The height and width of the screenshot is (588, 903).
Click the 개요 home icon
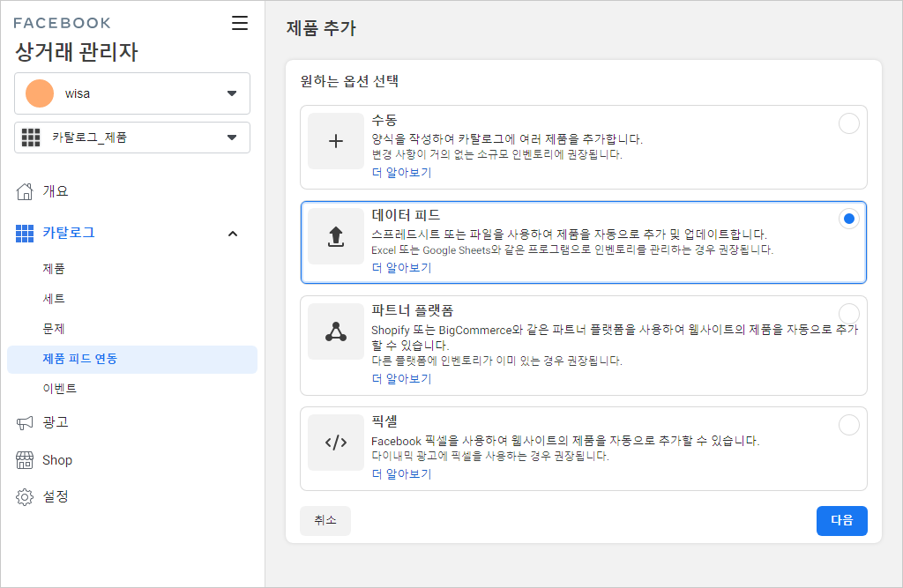pyautogui.click(x=25, y=191)
